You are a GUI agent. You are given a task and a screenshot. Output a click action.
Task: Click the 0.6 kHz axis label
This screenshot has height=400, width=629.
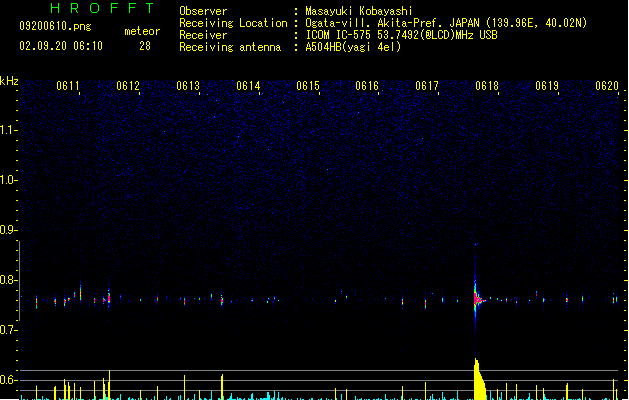click(x=8, y=380)
